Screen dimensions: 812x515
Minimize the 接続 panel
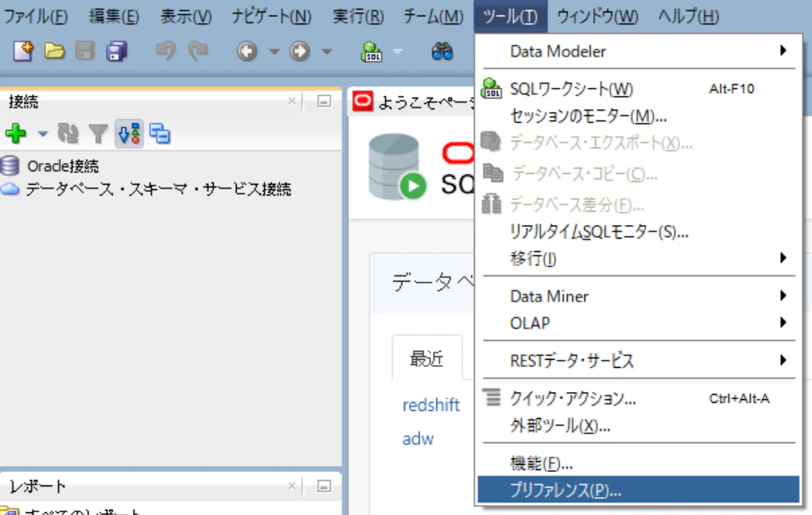pos(324,100)
